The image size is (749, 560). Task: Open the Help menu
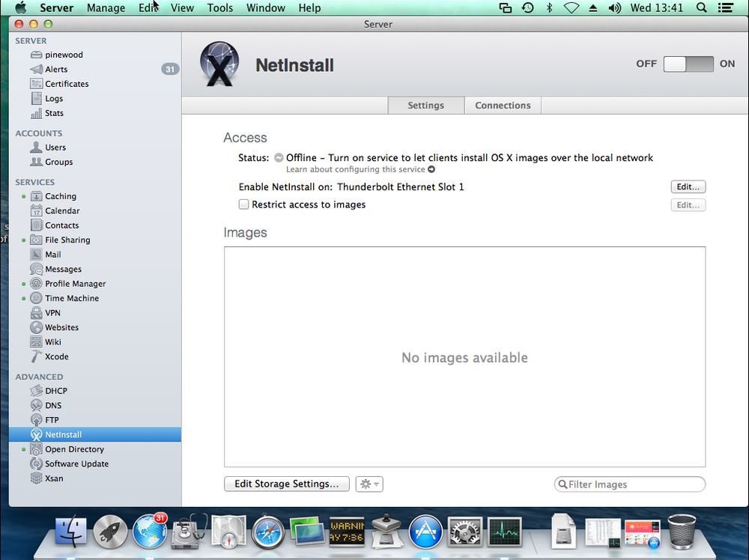point(309,7)
